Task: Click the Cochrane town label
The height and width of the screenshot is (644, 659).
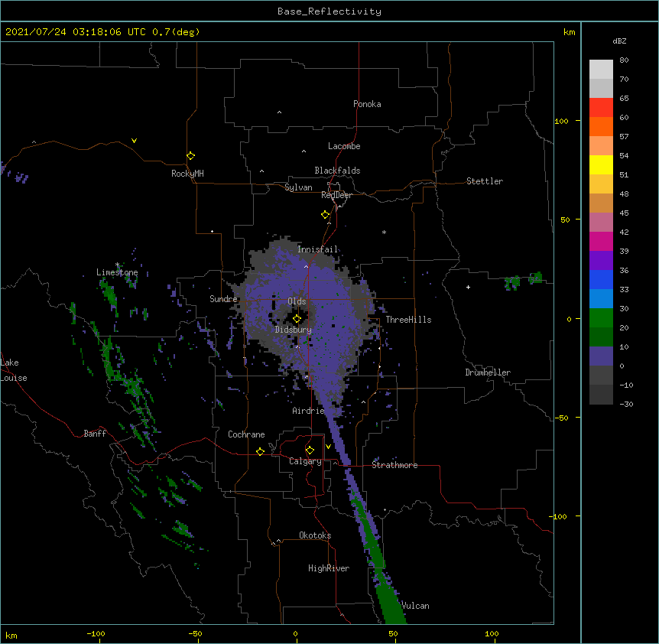Action: click(x=246, y=434)
